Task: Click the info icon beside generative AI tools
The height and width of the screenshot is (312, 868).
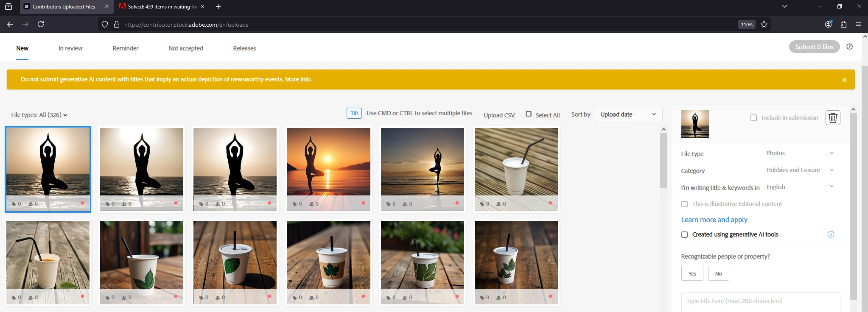Action: (x=831, y=234)
